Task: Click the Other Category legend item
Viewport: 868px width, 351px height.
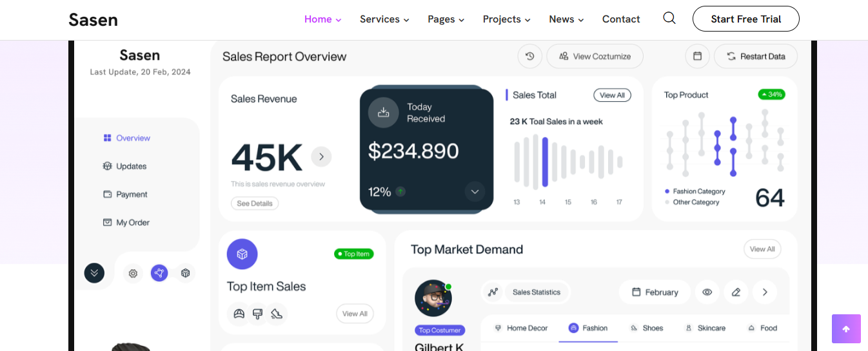Action: click(692, 202)
